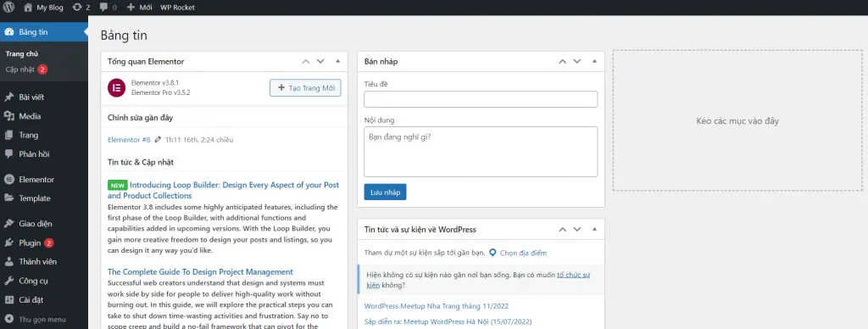Click the Phản hồi comments menu icon
Screen dimensions: 868x329
tap(8, 154)
